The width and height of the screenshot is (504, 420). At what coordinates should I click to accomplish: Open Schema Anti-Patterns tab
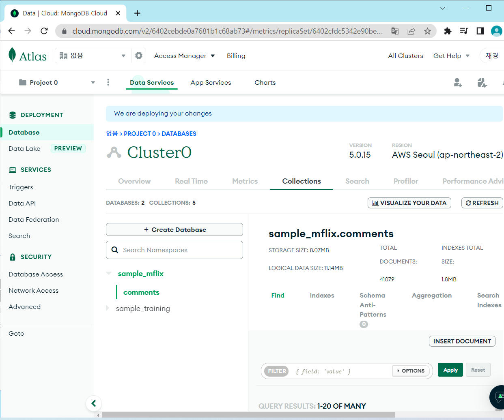[x=373, y=305]
